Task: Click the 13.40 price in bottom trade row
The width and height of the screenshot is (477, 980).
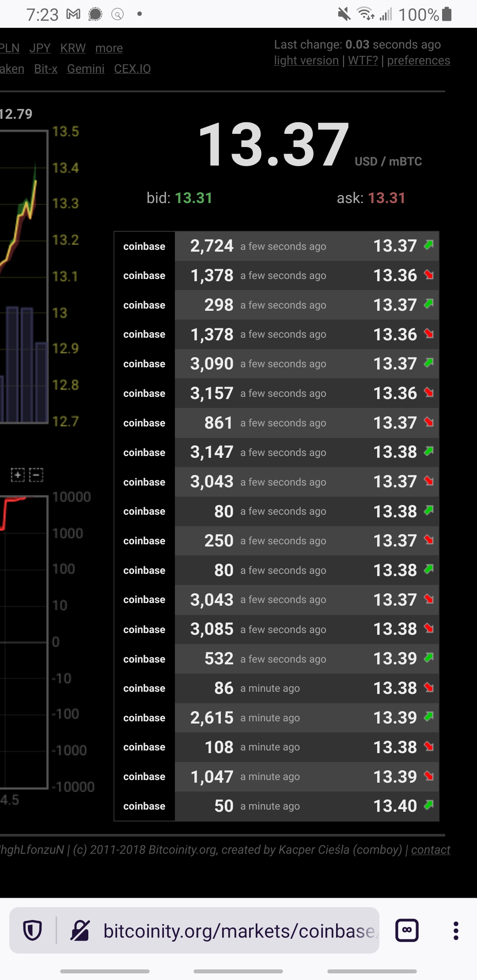Action: (395, 806)
